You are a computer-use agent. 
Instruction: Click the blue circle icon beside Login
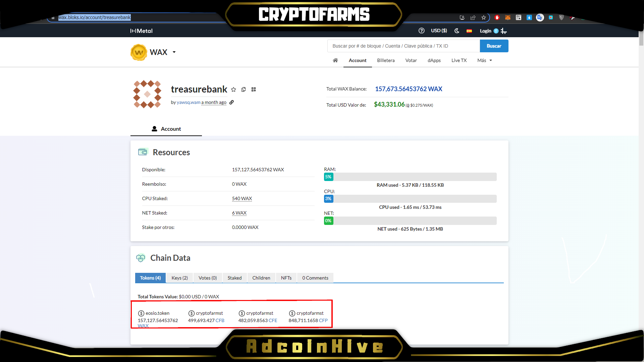click(496, 31)
